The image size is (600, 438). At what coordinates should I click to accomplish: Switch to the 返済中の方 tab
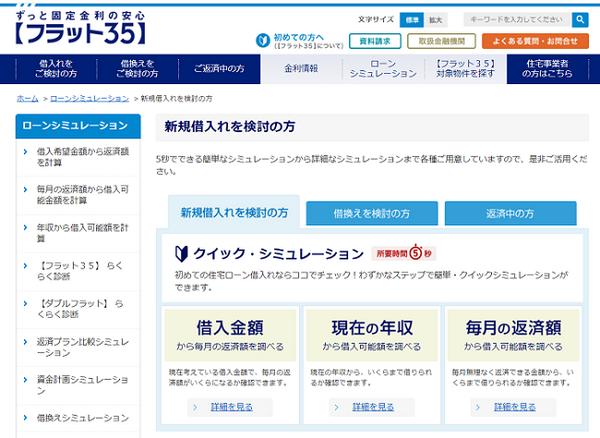click(x=510, y=213)
